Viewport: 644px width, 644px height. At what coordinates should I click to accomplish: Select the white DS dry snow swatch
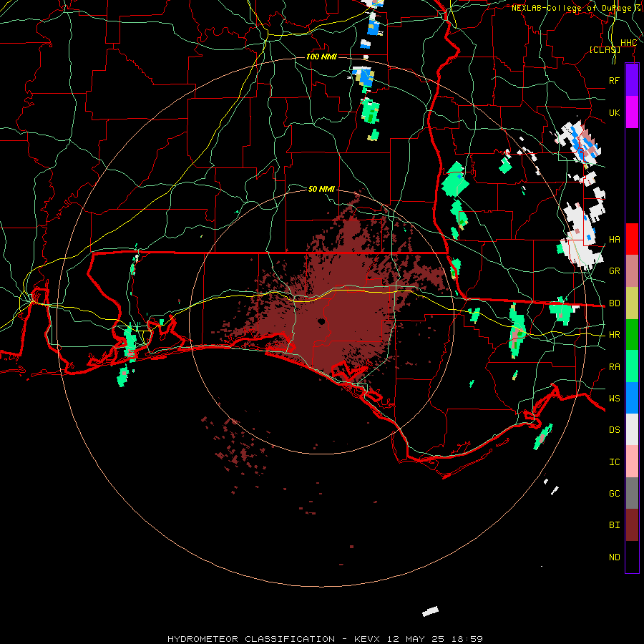[632, 429]
